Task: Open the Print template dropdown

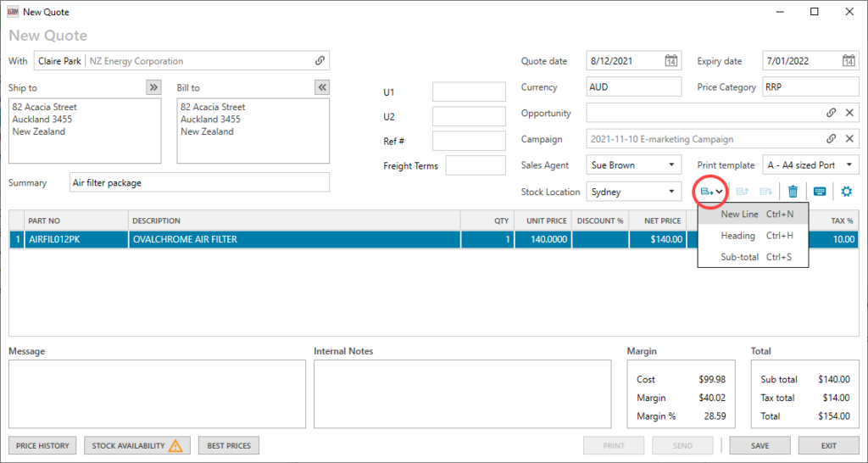Action: [849, 165]
